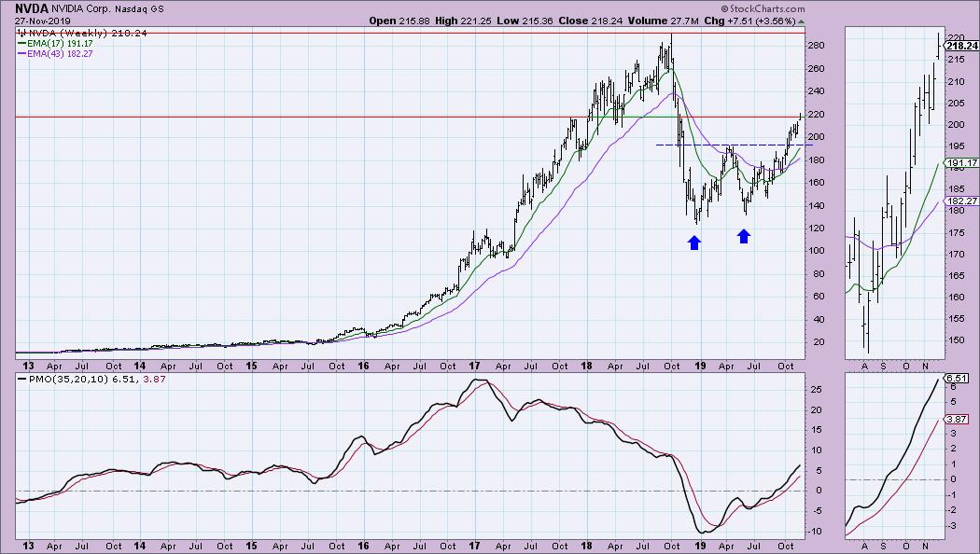Click 160 on the main price axis
Image resolution: width=980 pixels, height=554 pixels.
[817, 183]
